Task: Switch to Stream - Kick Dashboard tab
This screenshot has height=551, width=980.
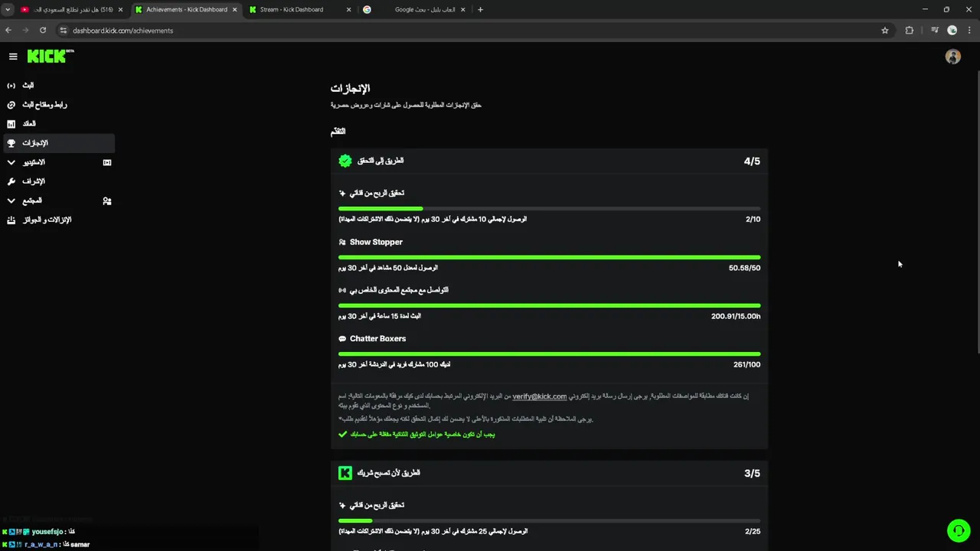Action: (292, 10)
